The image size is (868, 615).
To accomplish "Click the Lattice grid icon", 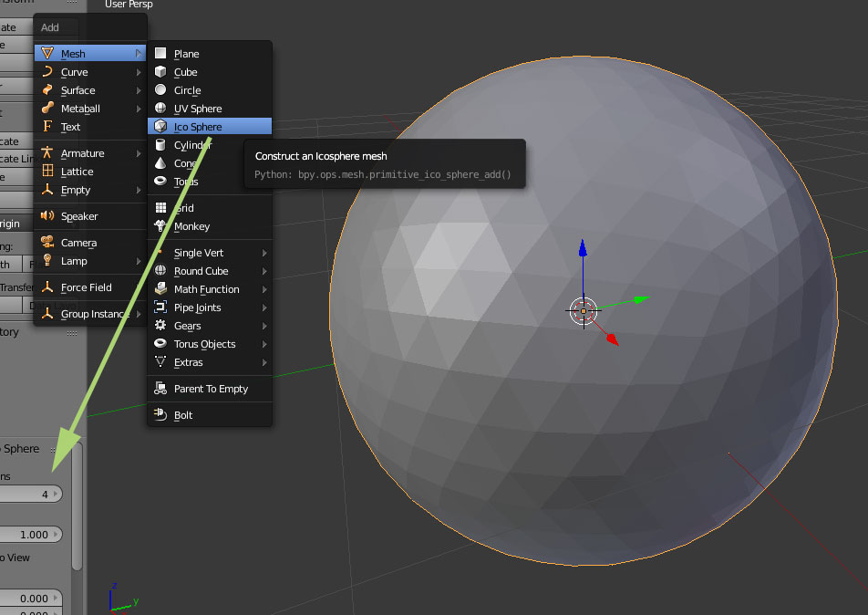I will coord(47,171).
